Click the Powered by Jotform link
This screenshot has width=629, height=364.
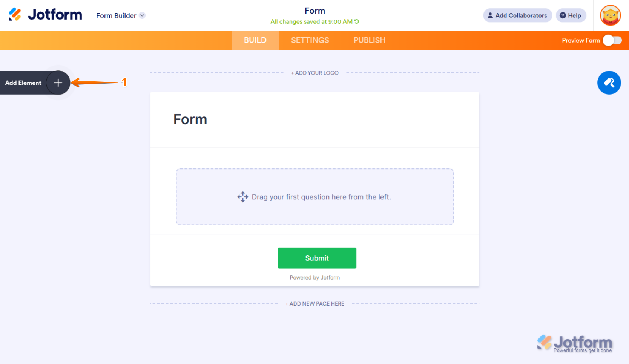(x=315, y=278)
